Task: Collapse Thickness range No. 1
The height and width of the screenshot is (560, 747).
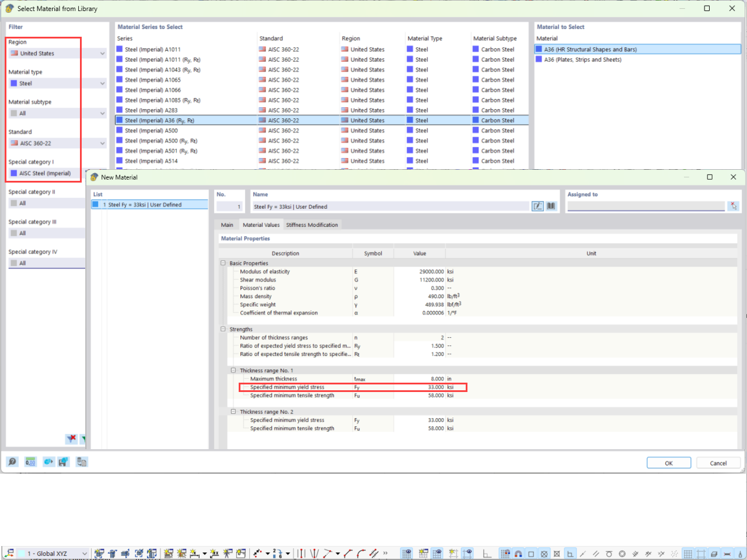Action: click(233, 370)
